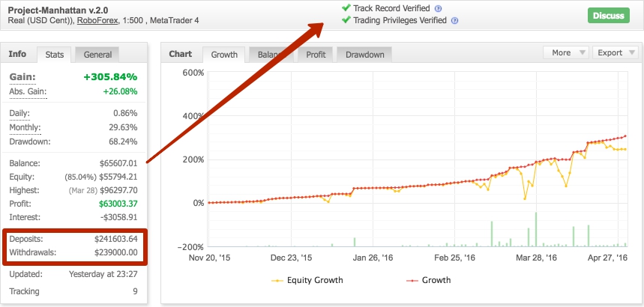Click the Abs. Gain label
This screenshot has height=307, width=644.
point(28,91)
